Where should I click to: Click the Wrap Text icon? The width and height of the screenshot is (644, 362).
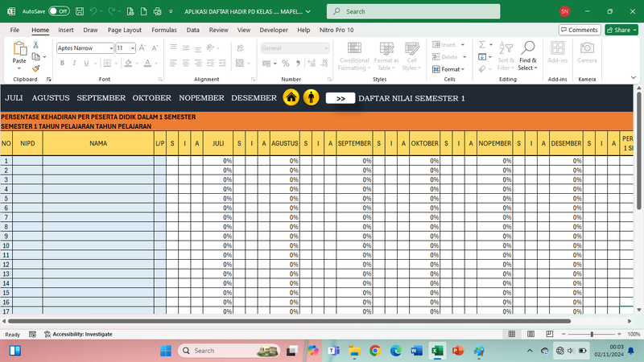click(x=240, y=48)
